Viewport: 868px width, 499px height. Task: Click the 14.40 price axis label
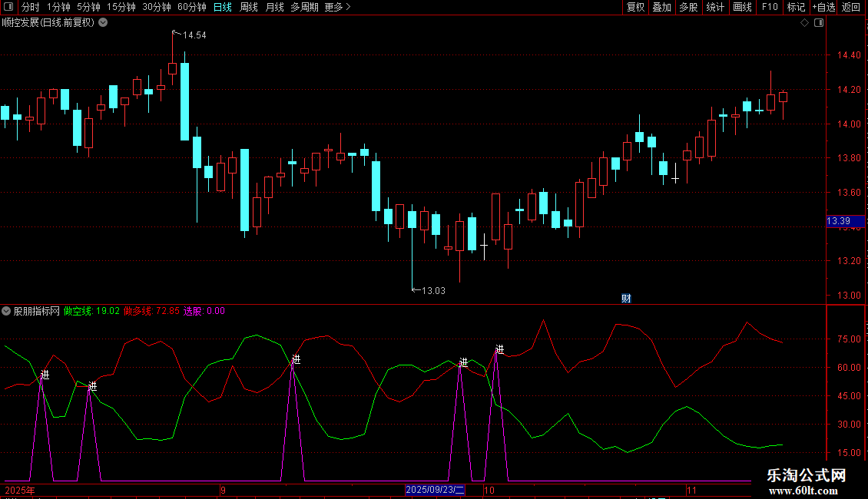point(849,55)
